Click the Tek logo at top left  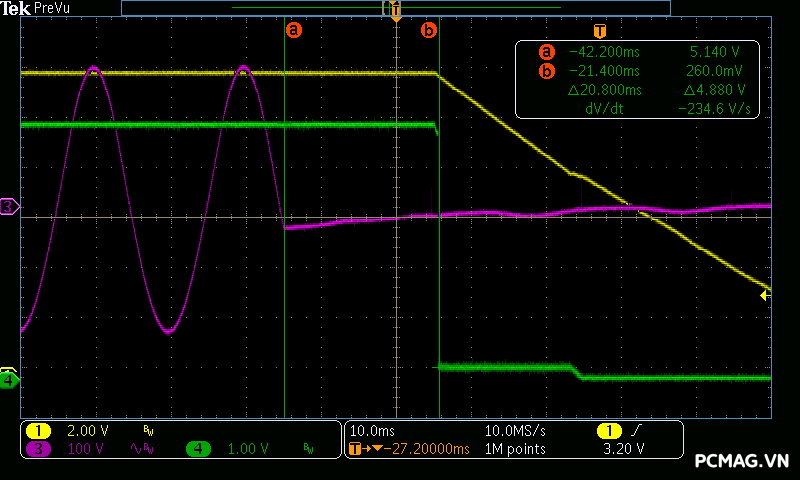click(15, 8)
